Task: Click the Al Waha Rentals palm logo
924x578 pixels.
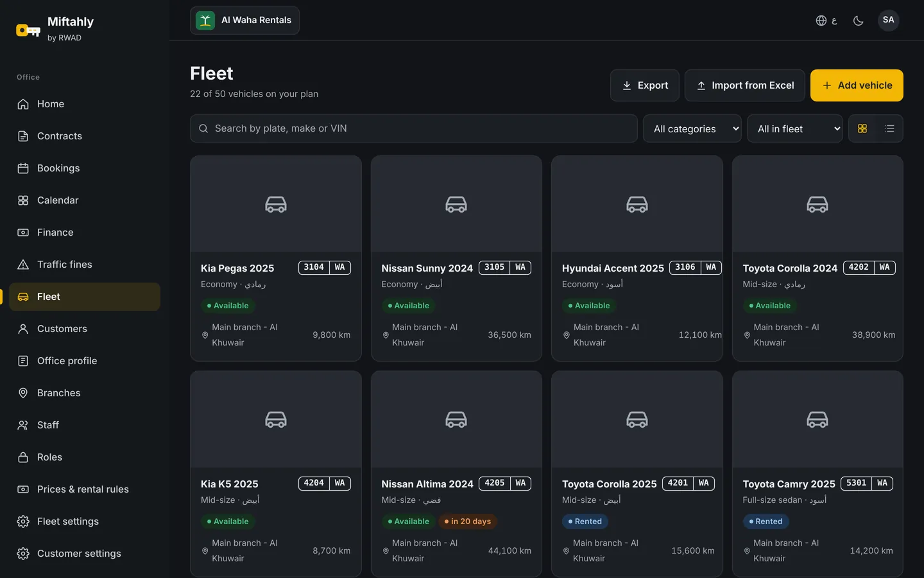Action: [205, 21]
